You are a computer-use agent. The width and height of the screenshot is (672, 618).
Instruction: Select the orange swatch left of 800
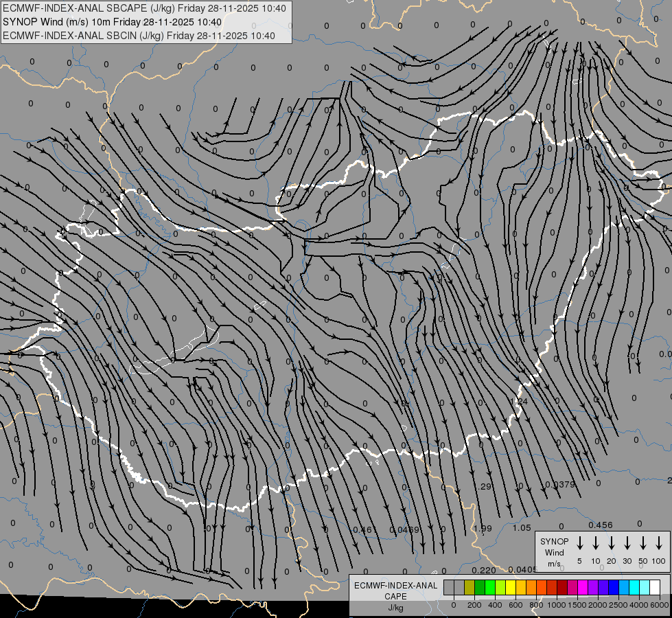531,587
